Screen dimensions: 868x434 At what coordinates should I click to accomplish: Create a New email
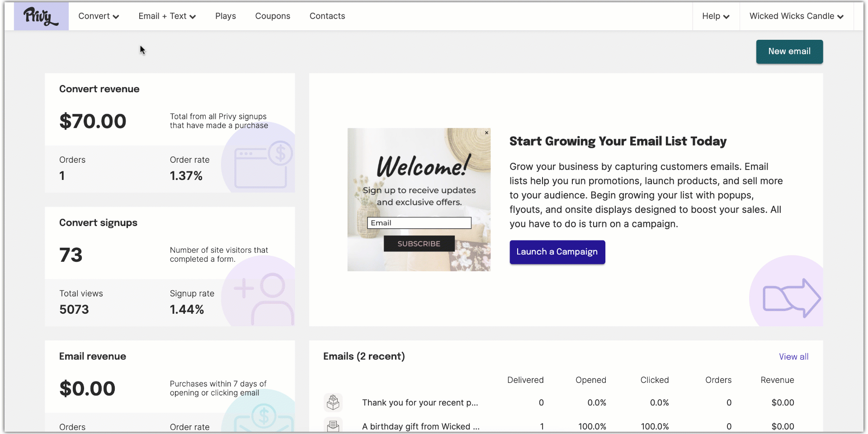pos(789,52)
